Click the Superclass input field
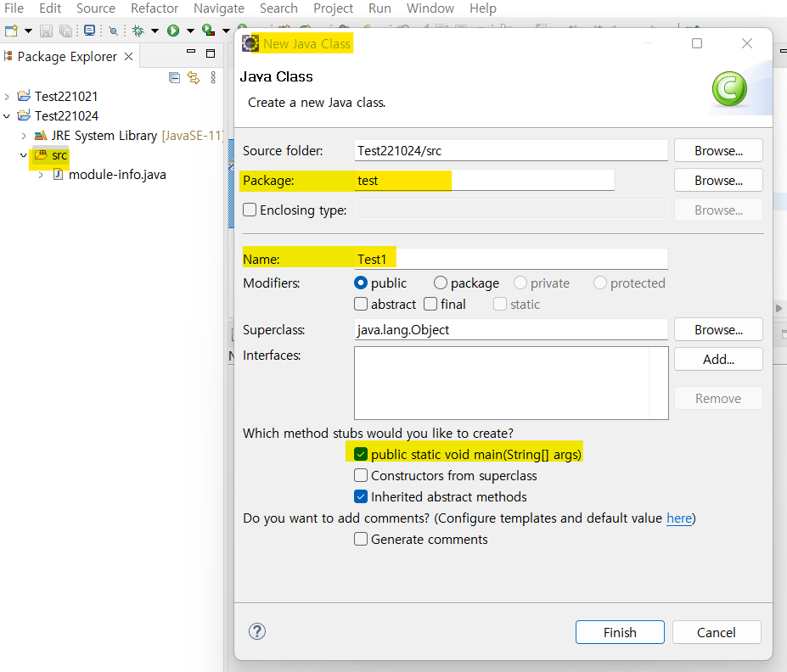This screenshot has width=787, height=672. pos(511,329)
